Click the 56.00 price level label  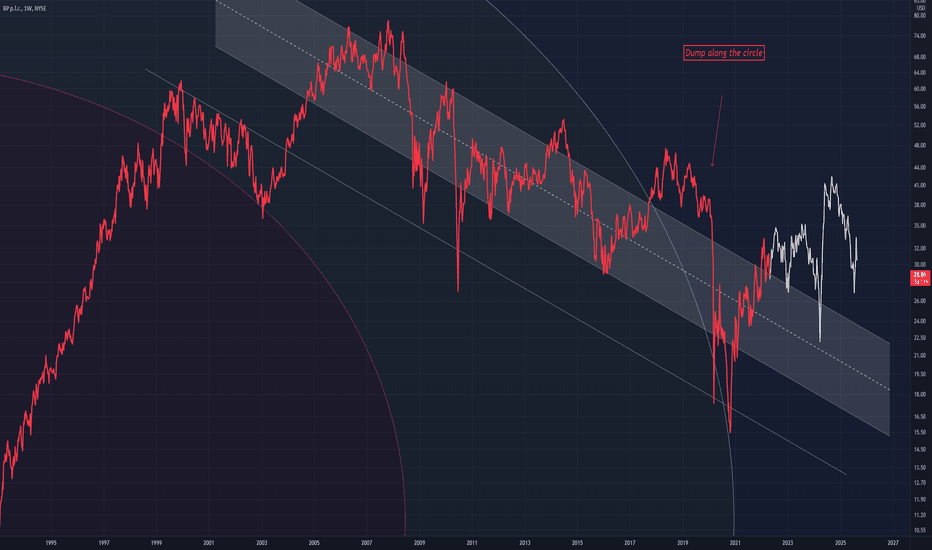[x=920, y=107]
